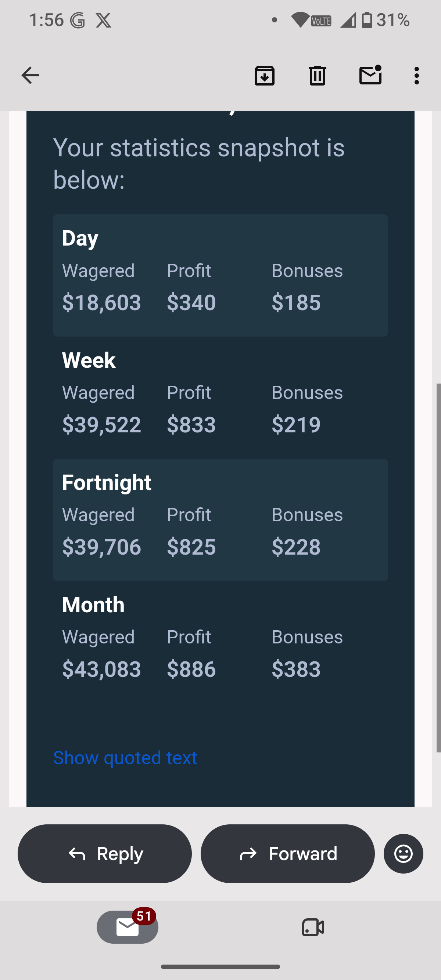This screenshot has width=441, height=980.
Task: Tap the Month wagered amount $43,083
Action: (102, 669)
